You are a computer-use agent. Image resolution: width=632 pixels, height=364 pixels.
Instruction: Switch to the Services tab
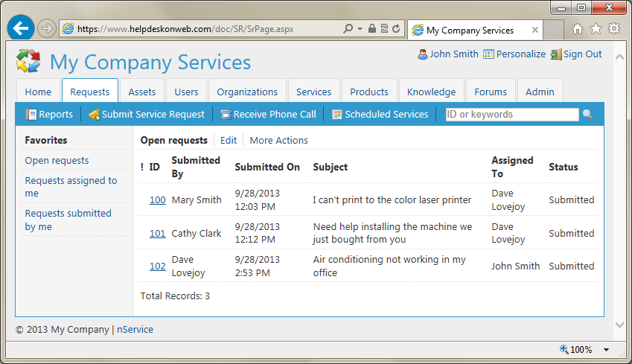pyautogui.click(x=313, y=92)
